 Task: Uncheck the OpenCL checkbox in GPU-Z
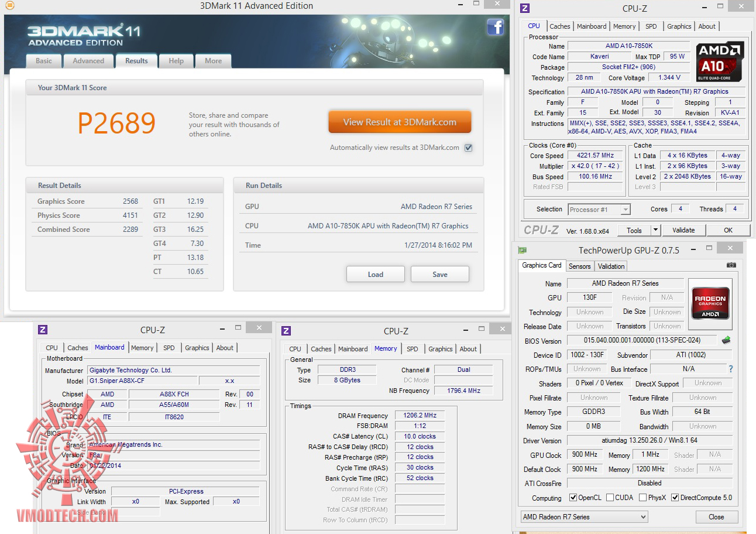[573, 498]
